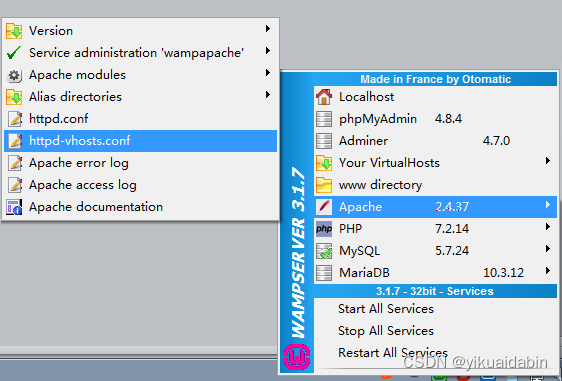Image resolution: width=562 pixels, height=381 pixels.
Task: Click the MySQL icon with the green check
Action: (324, 251)
